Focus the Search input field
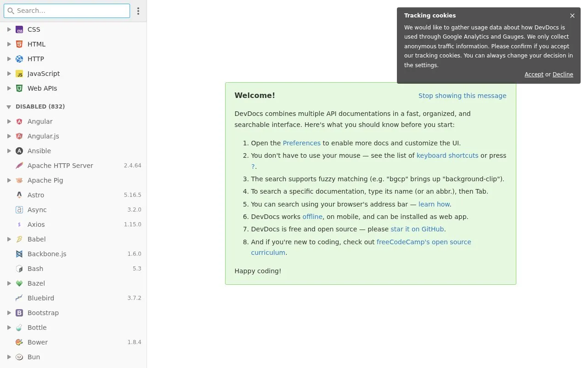 67,11
